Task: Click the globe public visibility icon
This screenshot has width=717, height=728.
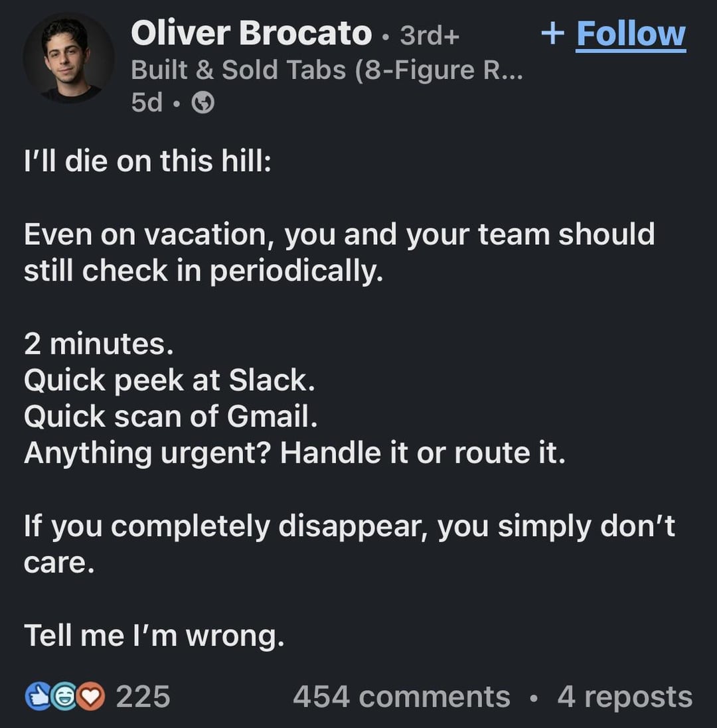Action: (x=203, y=102)
